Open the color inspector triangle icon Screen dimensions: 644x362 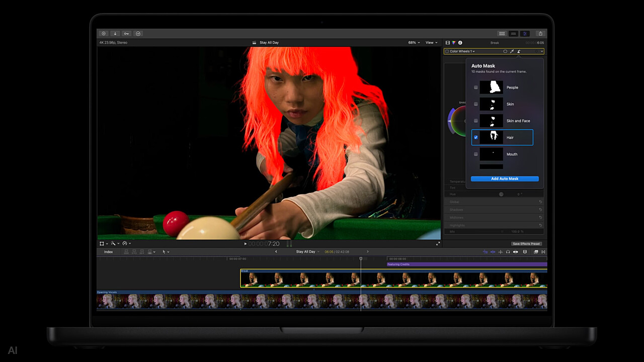pos(454,43)
